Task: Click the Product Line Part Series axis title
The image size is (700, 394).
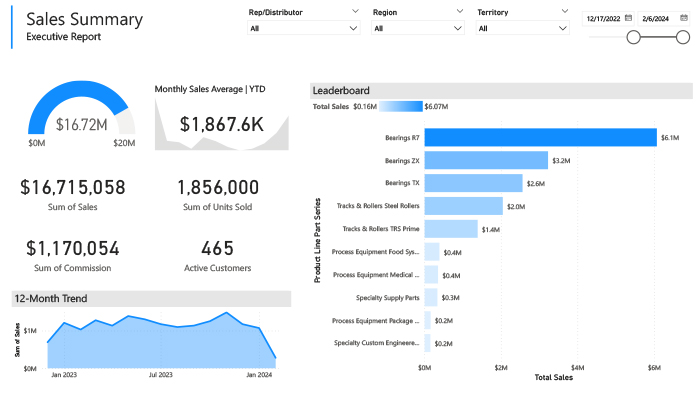Action: (x=317, y=241)
